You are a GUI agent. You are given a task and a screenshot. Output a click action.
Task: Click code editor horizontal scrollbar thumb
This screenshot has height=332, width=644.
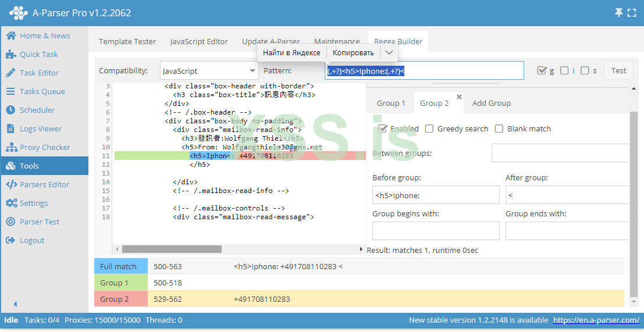(172, 249)
